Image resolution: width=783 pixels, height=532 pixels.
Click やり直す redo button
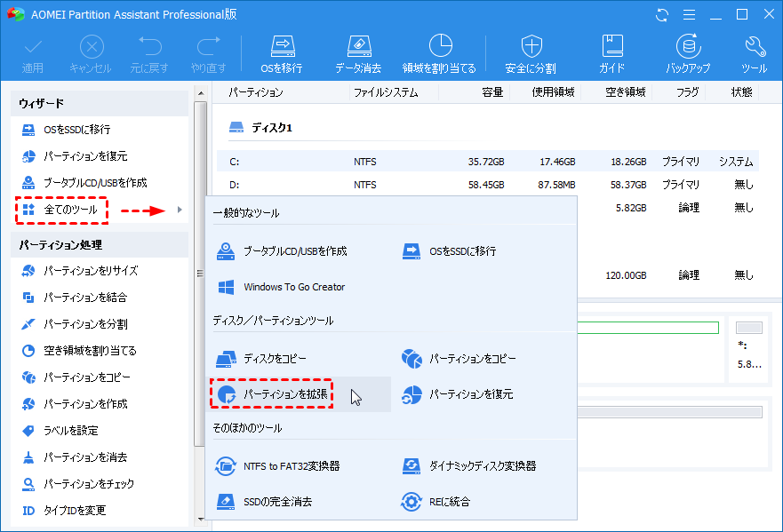pyautogui.click(x=208, y=54)
